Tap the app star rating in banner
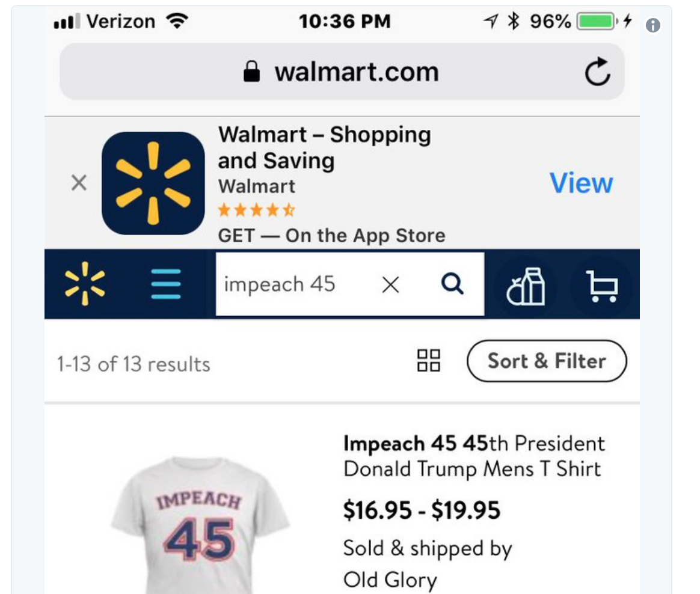The height and width of the screenshot is (594, 700). (x=256, y=210)
